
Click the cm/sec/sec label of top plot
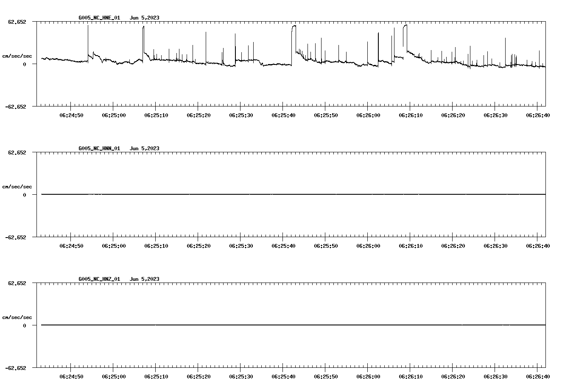(17, 56)
